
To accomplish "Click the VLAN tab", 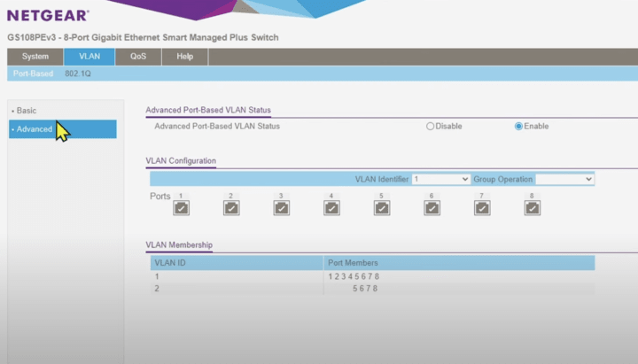I will click(x=89, y=57).
